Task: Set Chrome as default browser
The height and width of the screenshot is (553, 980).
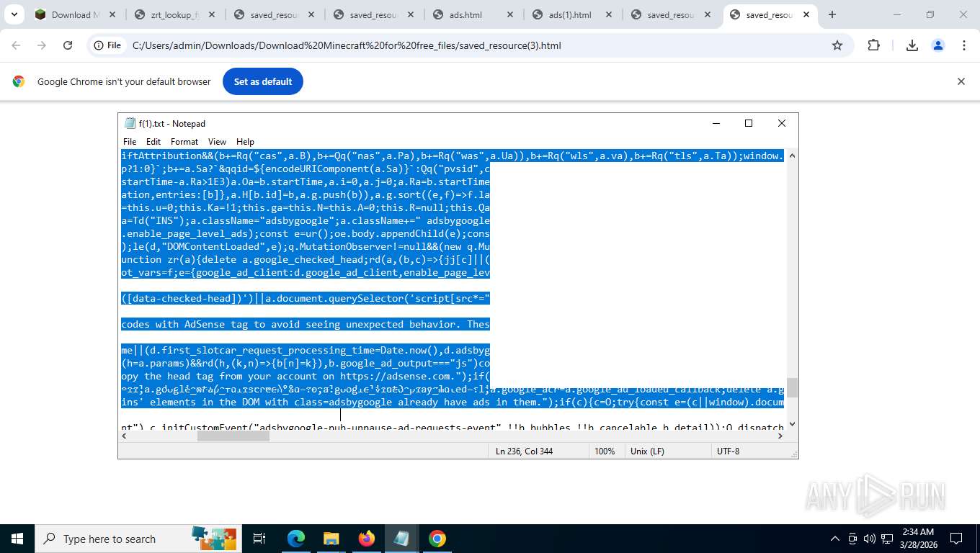Action: click(263, 81)
